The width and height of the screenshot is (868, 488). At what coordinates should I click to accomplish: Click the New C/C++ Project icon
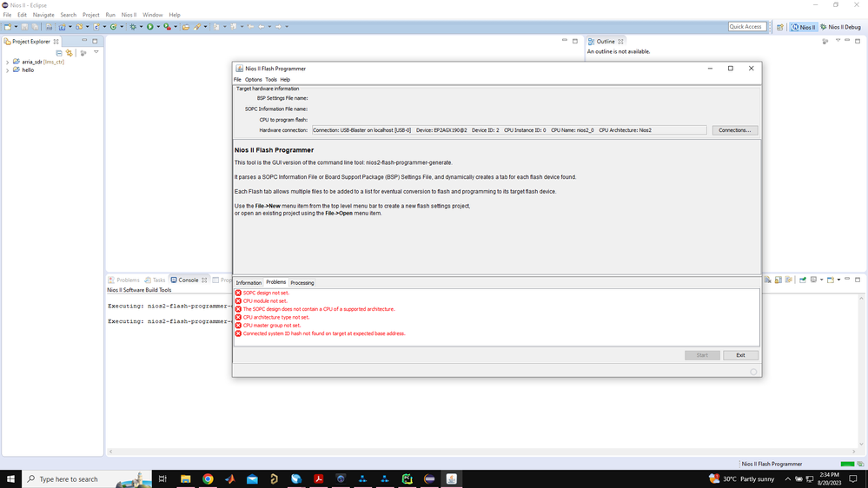tap(62, 27)
